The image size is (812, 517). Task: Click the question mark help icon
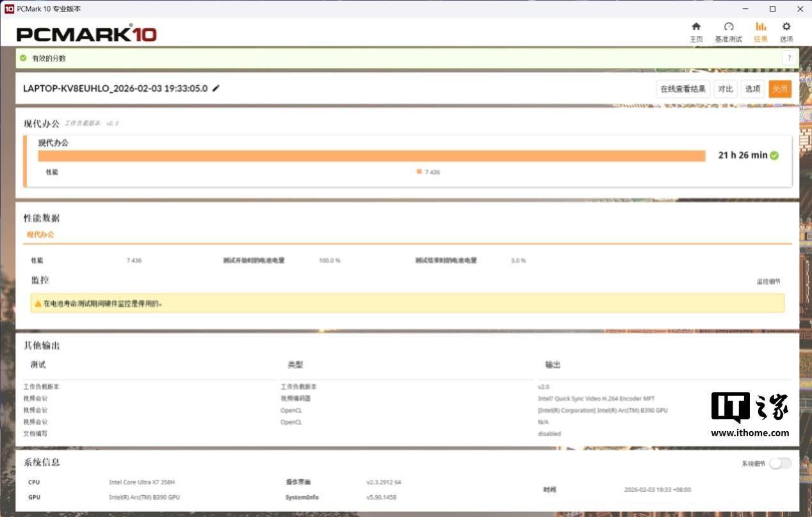790,58
